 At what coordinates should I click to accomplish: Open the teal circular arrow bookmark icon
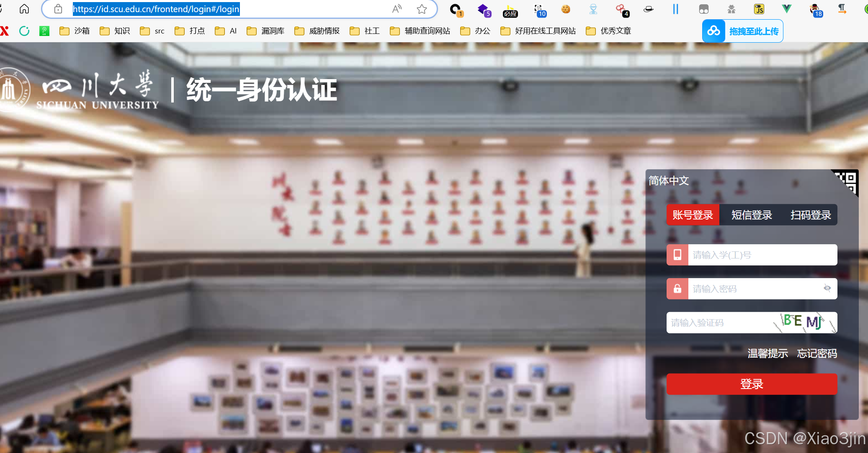pos(24,31)
